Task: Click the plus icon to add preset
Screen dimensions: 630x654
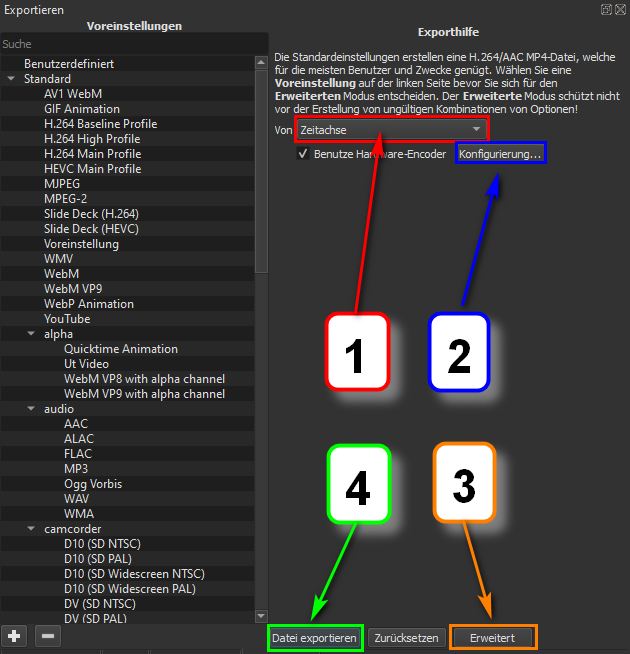Action: 15,635
